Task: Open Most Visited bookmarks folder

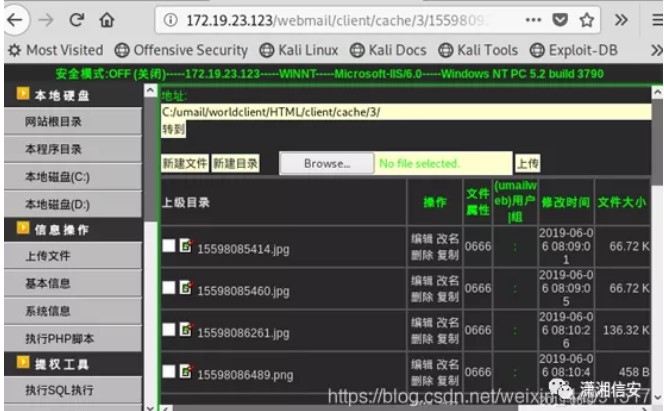Action: [x=56, y=50]
